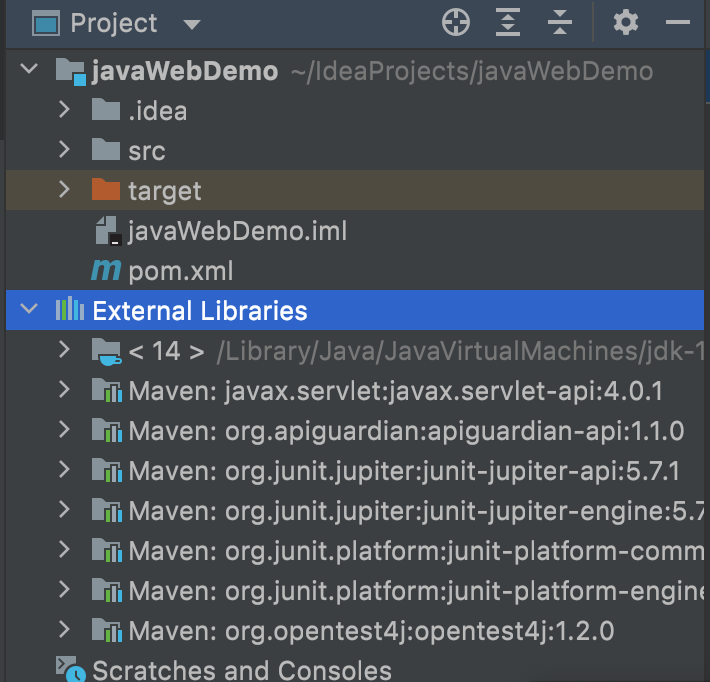Click the .idea folder icon
Screen dimensions: 710x682
106,110
